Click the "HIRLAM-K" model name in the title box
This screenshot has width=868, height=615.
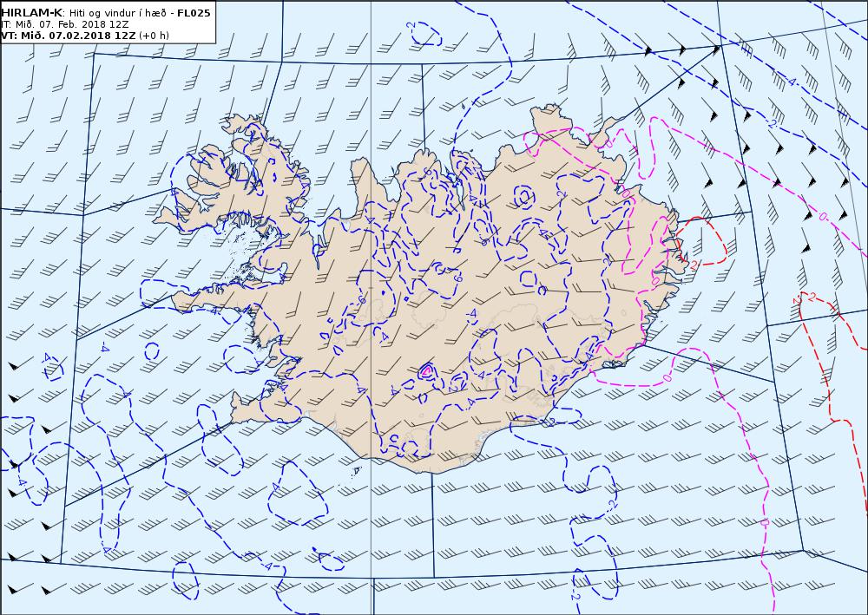31,13
